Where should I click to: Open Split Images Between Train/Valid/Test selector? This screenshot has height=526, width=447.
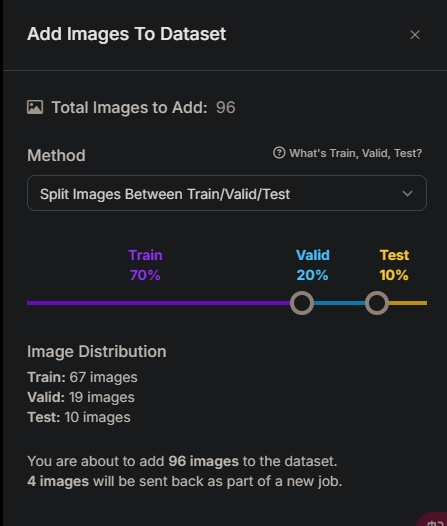pyautogui.click(x=227, y=193)
